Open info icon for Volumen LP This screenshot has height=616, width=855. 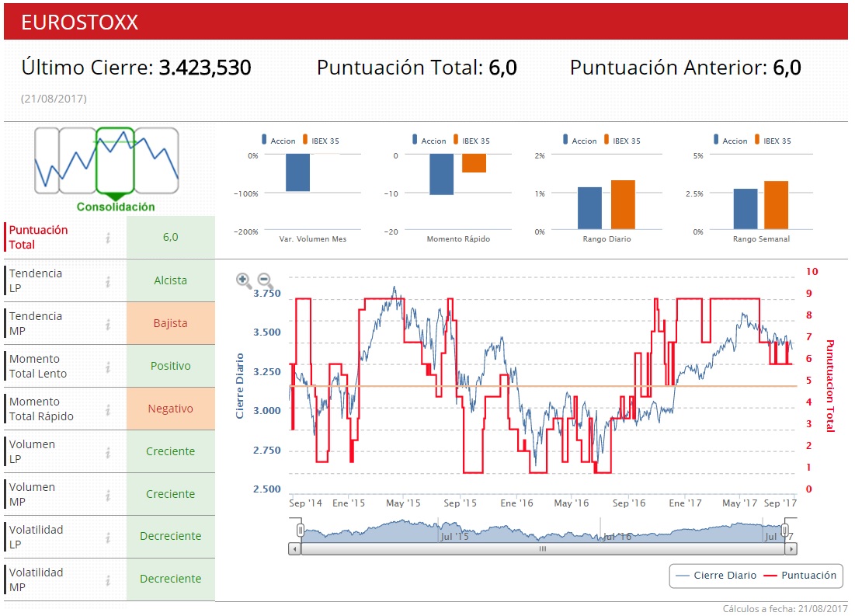point(108,452)
